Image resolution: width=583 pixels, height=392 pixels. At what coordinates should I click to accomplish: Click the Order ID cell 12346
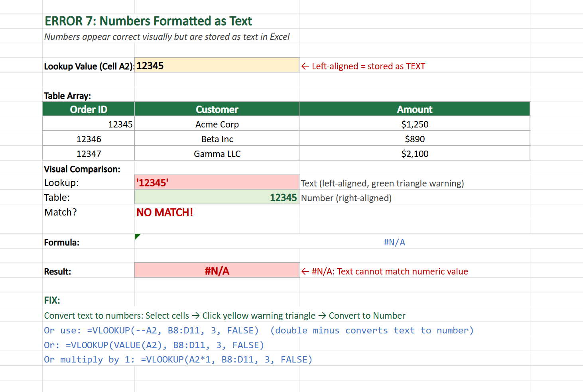click(89, 139)
